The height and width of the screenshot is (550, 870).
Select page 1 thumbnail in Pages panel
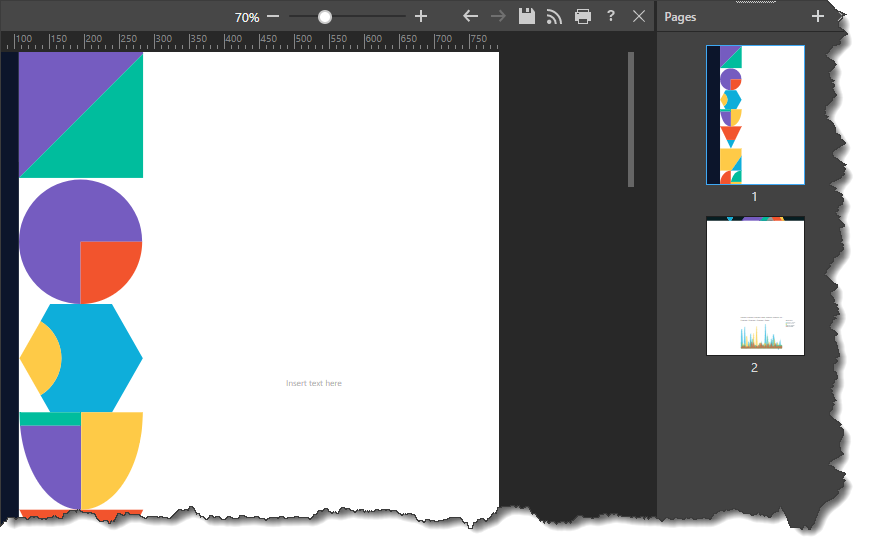(755, 115)
